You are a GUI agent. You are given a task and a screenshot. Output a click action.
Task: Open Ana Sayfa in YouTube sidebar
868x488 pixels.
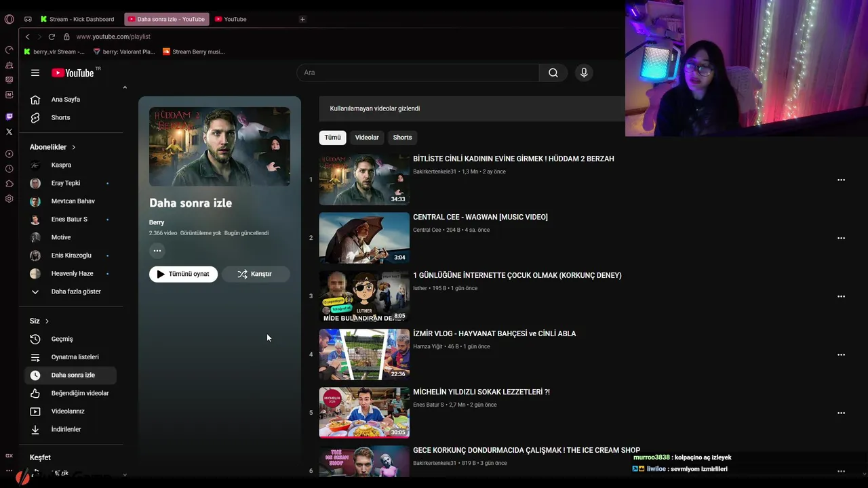coord(71,100)
